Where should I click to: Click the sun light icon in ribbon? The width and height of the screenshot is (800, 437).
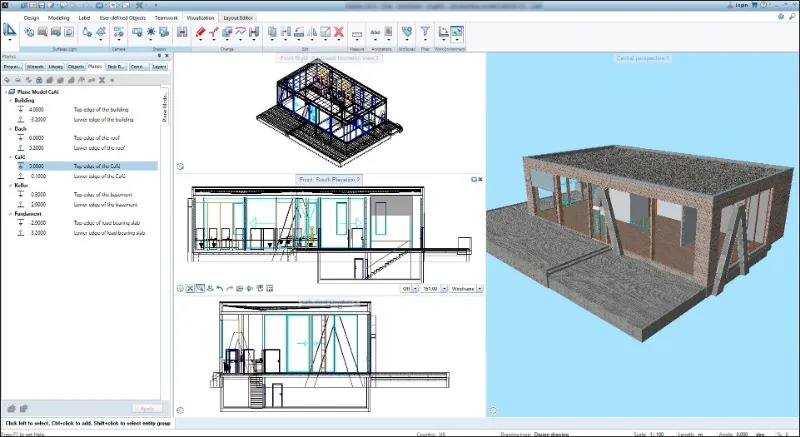[x=151, y=32]
